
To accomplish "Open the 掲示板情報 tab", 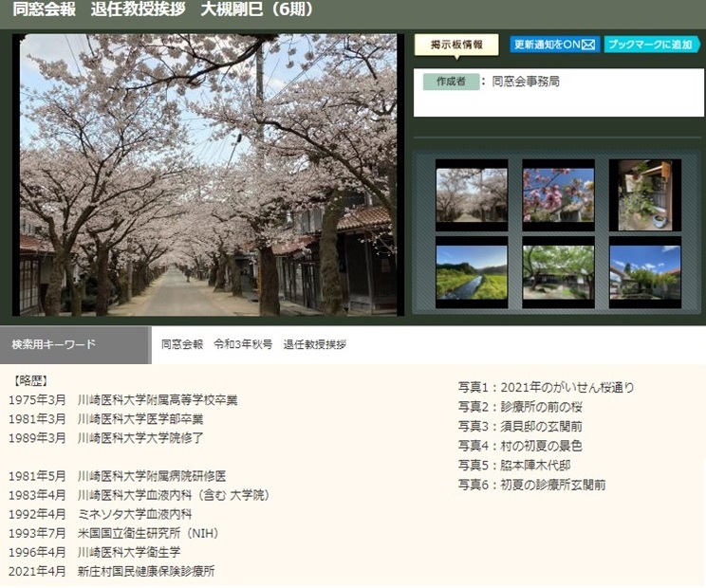I will point(456,45).
